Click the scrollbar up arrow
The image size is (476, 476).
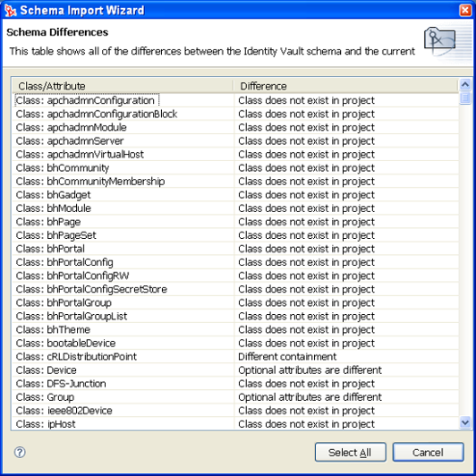pyautogui.click(x=465, y=85)
